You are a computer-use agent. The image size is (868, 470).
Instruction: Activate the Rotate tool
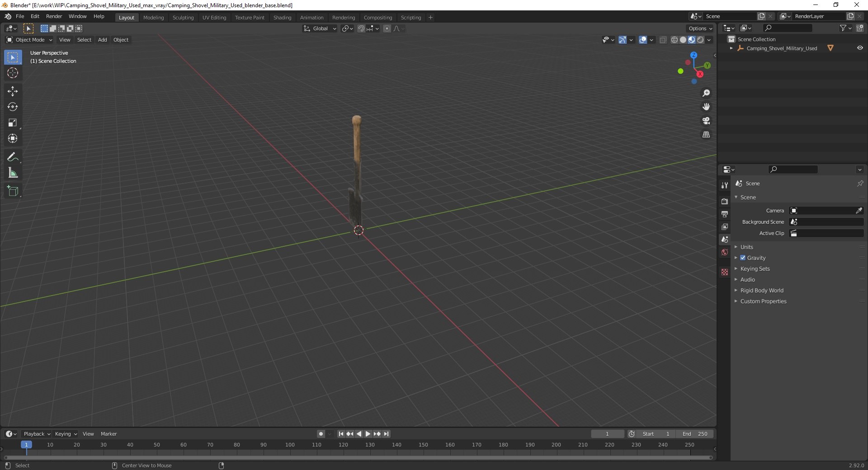(x=13, y=107)
